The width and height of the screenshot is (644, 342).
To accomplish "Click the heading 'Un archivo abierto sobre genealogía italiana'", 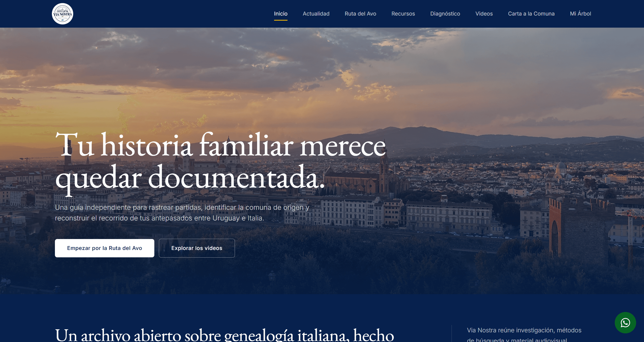I will (224, 335).
